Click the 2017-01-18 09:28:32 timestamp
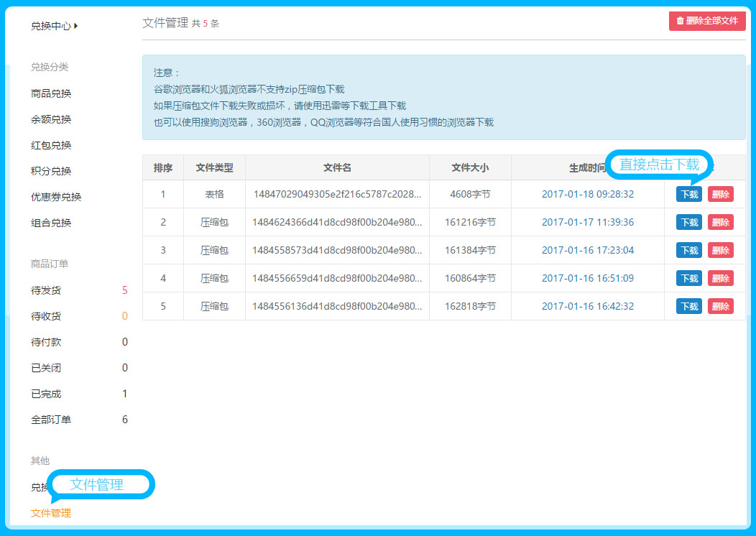 pyautogui.click(x=587, y=195)
